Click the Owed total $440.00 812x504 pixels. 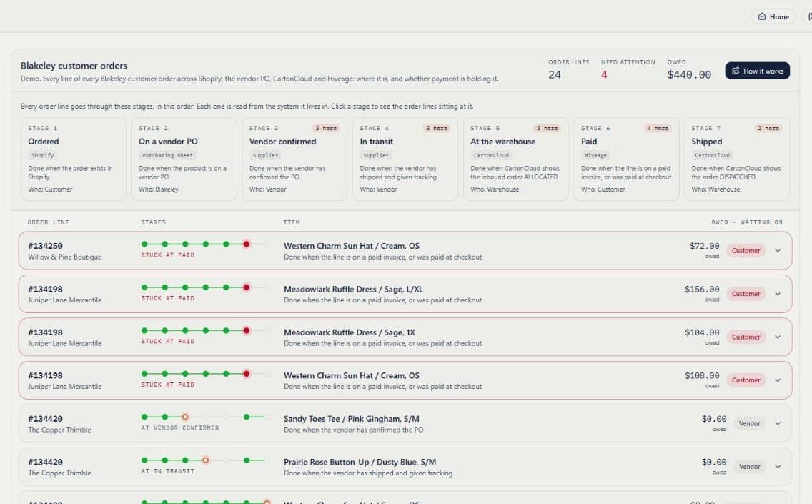pyautogui.click(x=689, y=75)
